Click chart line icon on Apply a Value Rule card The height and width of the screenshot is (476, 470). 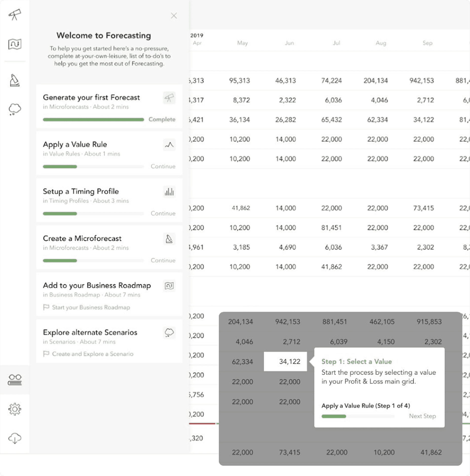pos(169,145)
